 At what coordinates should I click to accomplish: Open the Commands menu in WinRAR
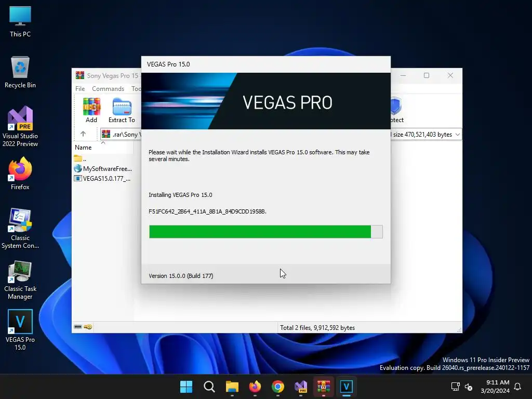108,88
